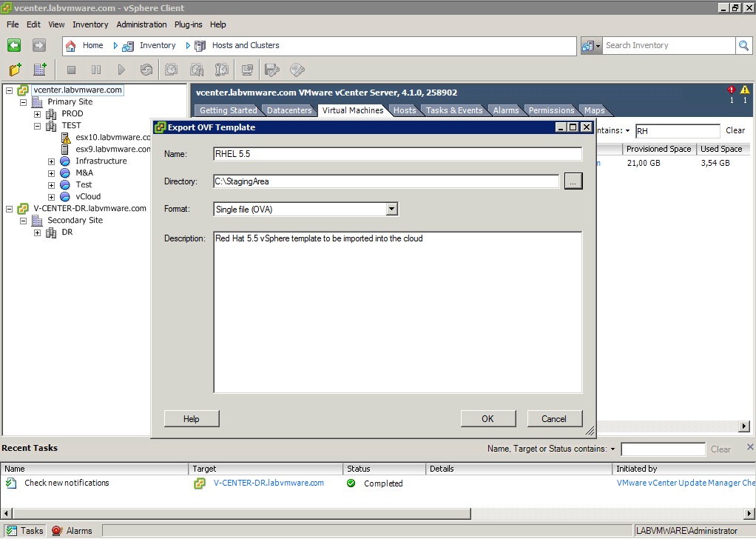Collapse the Primary Site tree node

click(23, 102)
